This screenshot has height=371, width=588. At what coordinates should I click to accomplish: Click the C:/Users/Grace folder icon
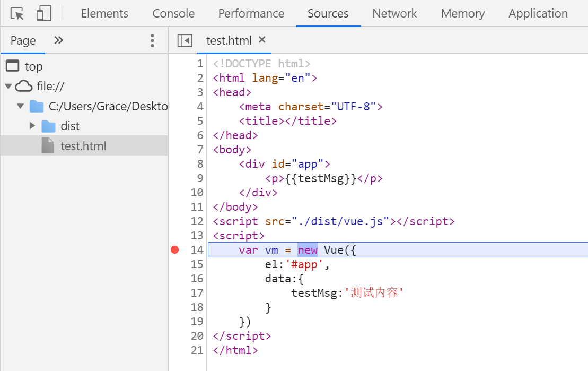(37, 106)
